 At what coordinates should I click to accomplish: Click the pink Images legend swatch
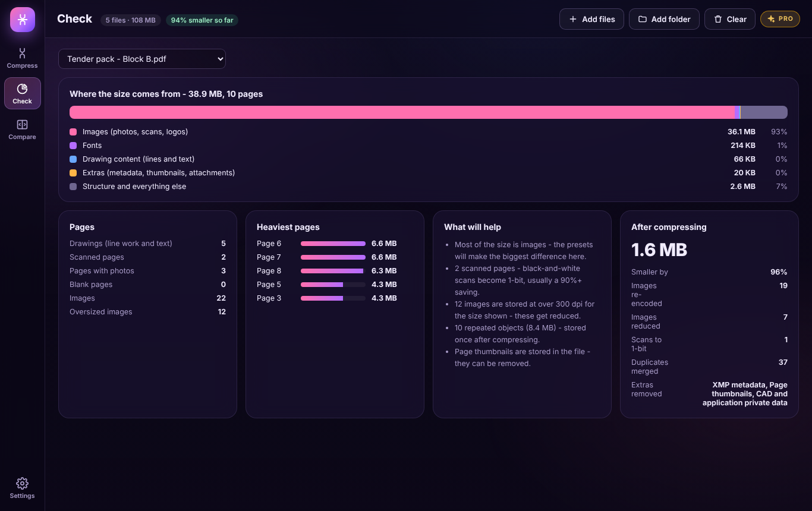(73, 132)
